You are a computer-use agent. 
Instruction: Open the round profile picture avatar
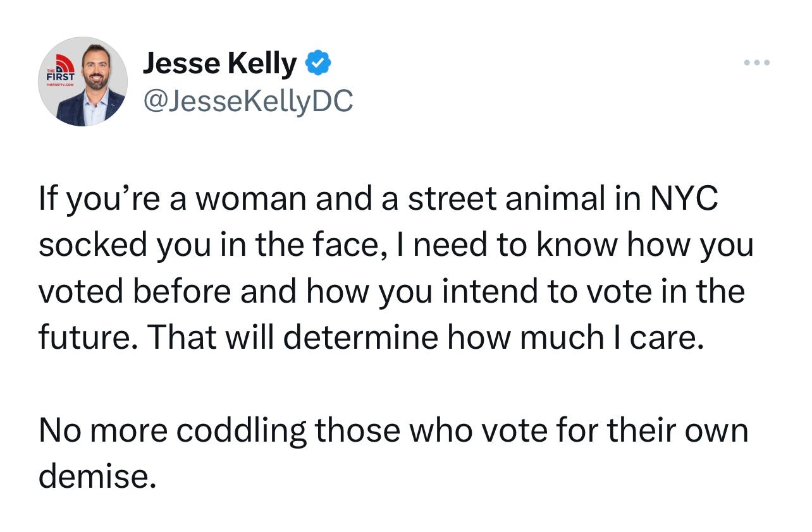(83, 81)
